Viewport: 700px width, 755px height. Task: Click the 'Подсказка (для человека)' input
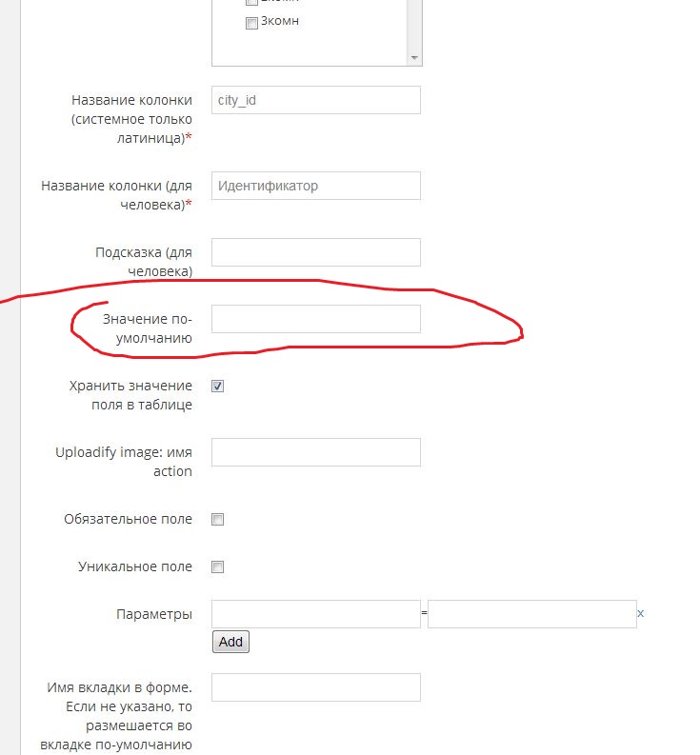click(315, 252)
